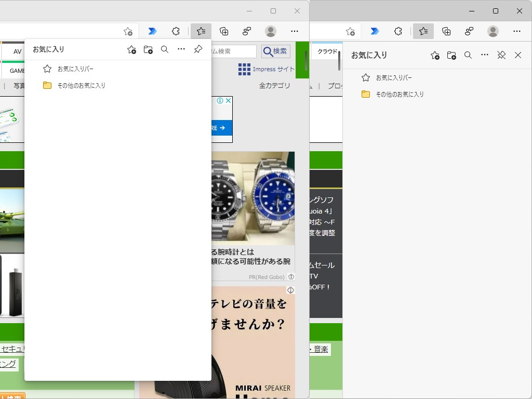Open the blue Power Automate extension icon
The width and height of the screenshot is (532, 399).
click(x=153, y=31)
